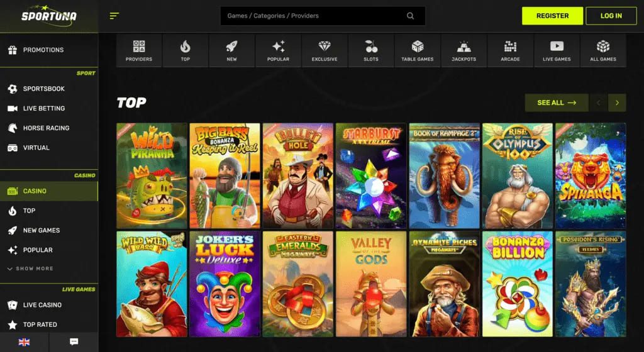The height and width of the screenshot is (352, 644).
Task: Click the Sportsbook soccer ball icon
Action: click(x=13, y=89)
